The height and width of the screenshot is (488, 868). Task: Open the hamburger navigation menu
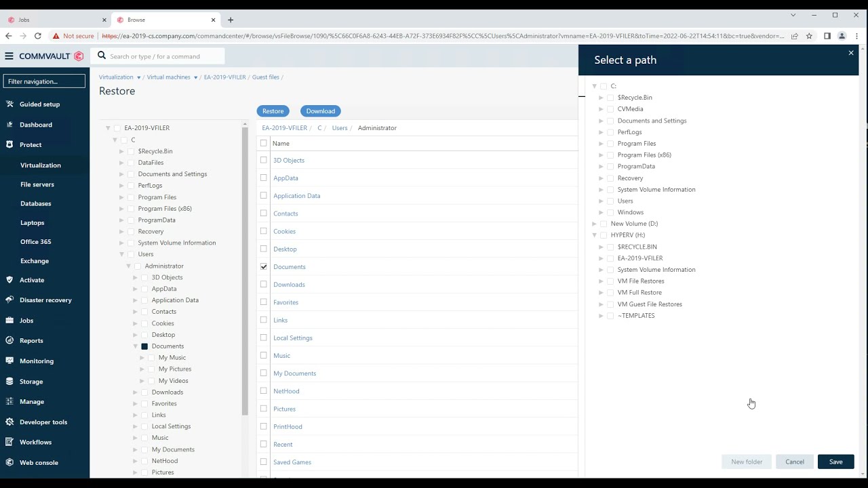[9, 56]
